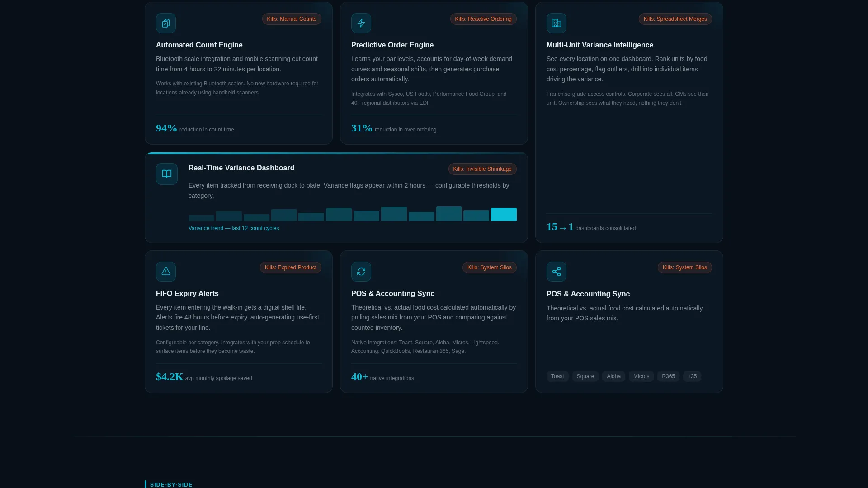This screenshot has height=488, width=868.
Task: Click the '94%' reduction in count time stat
Action: pyautogui.click(x=166, y=128)
